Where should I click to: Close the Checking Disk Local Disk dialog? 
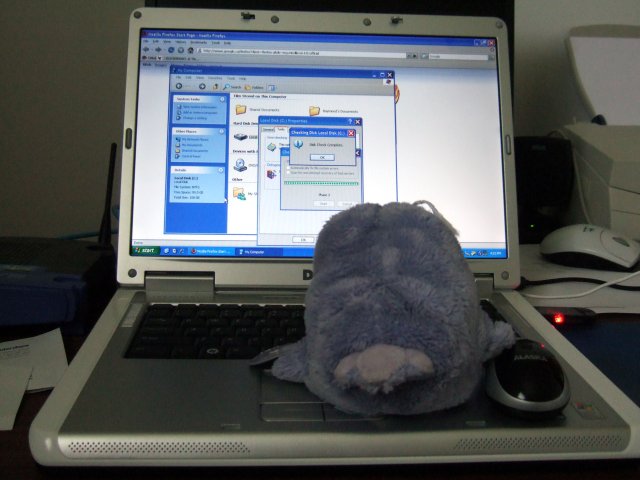[350, 133]
